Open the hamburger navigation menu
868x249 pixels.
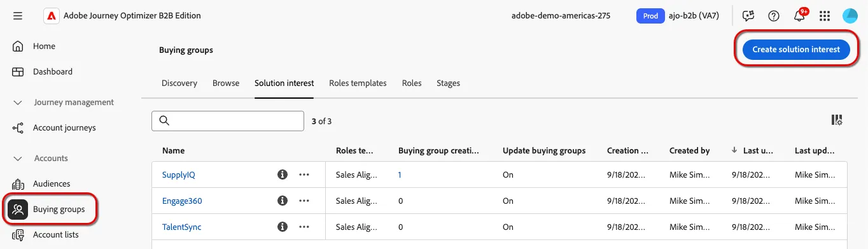18,16
